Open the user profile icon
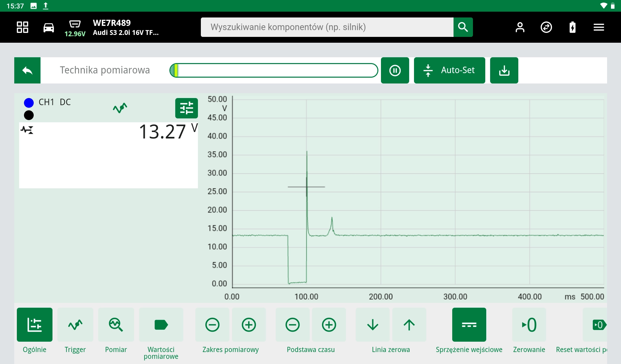 point(520,27)
